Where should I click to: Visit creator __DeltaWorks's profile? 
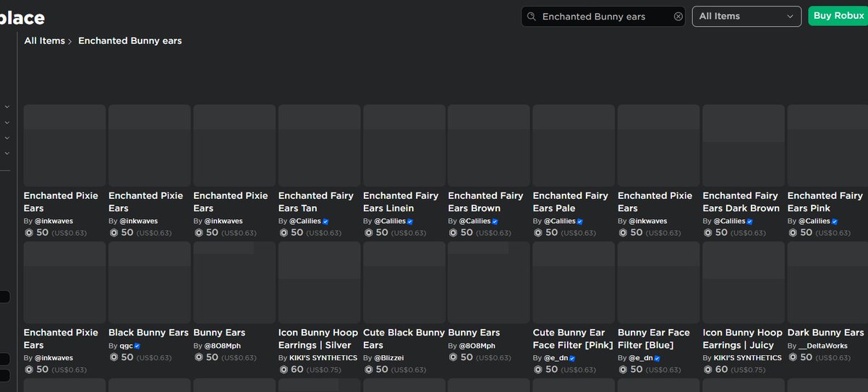[823, 346]
